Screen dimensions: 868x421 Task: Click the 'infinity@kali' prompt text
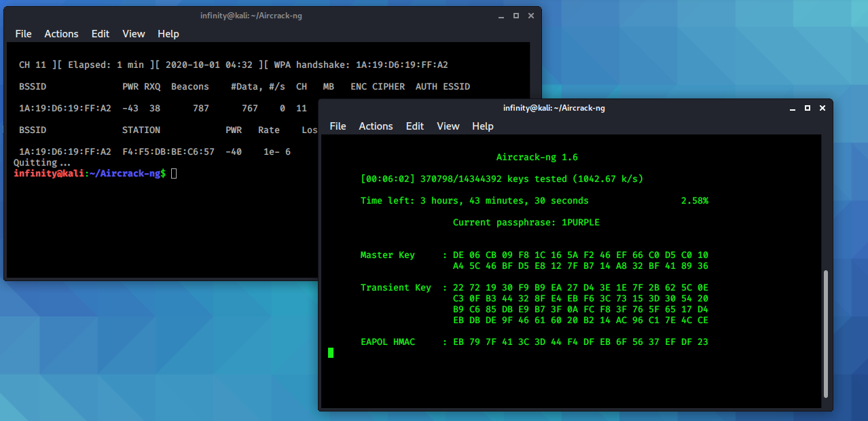[49, 173]
